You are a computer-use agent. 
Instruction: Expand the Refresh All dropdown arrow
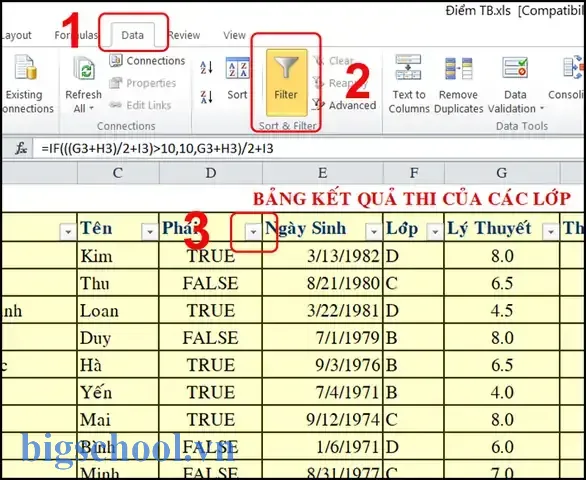[91, 109]
